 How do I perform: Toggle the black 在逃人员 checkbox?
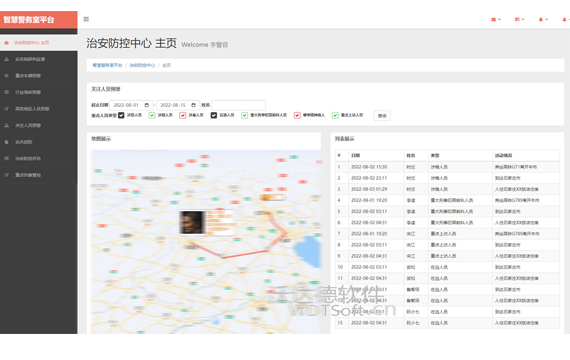coord(214,115)
